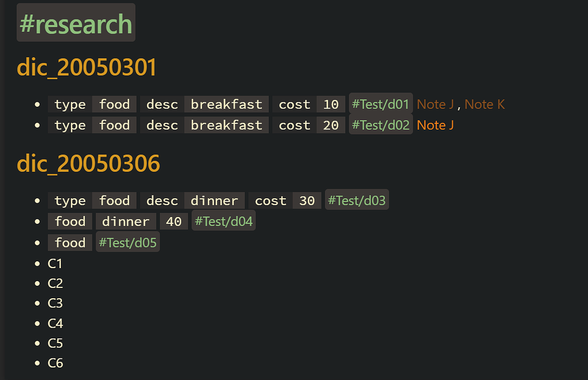Open the #Test/d03 tag

pos(357,200)
